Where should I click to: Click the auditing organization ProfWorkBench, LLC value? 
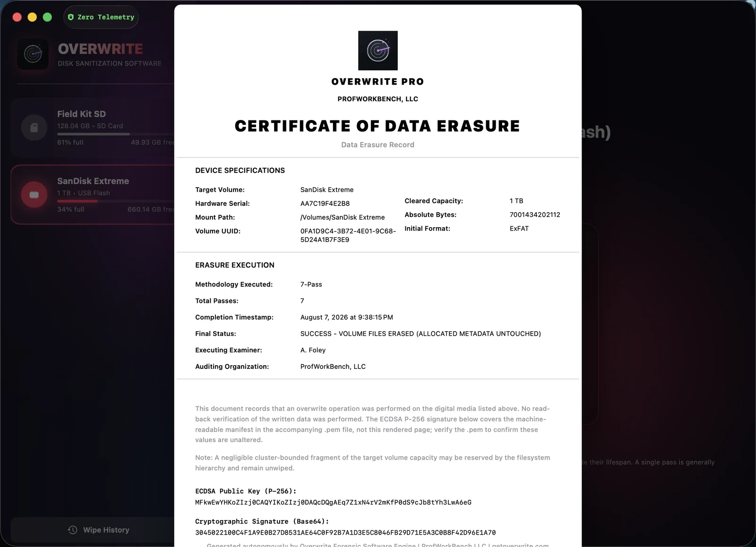click(333, 367)
